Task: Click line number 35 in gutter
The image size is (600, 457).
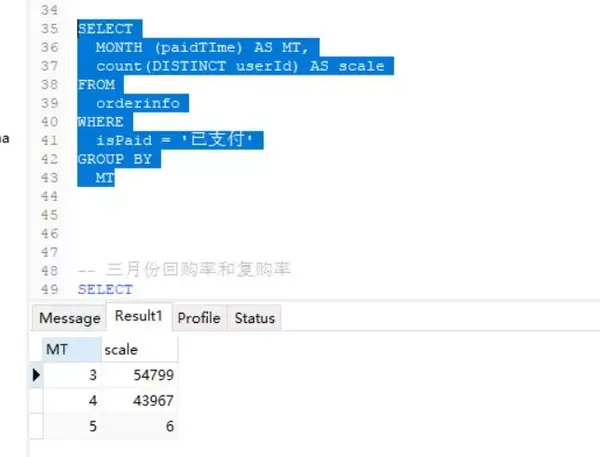Action: pos(49,29)
